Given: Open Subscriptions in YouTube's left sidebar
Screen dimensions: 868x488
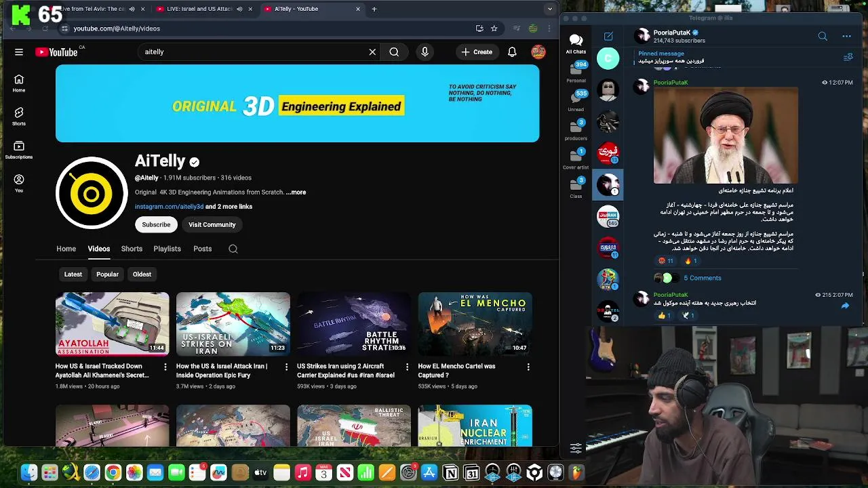Looking at the screenshot, I should [19, 150].
